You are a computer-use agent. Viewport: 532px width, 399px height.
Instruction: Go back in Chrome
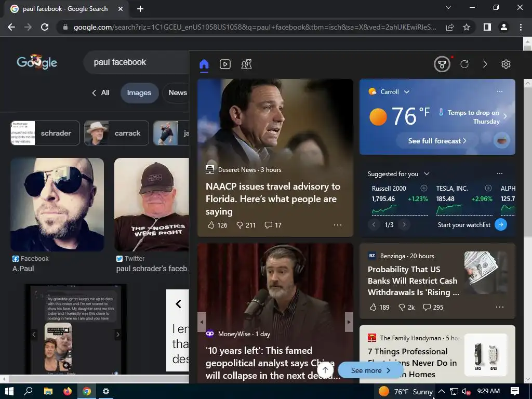(x=11, y=27)
